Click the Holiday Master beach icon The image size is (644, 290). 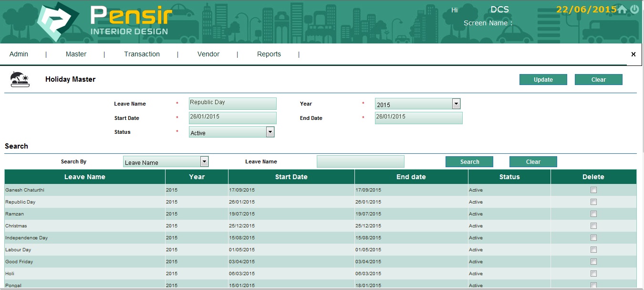point(20,79)
